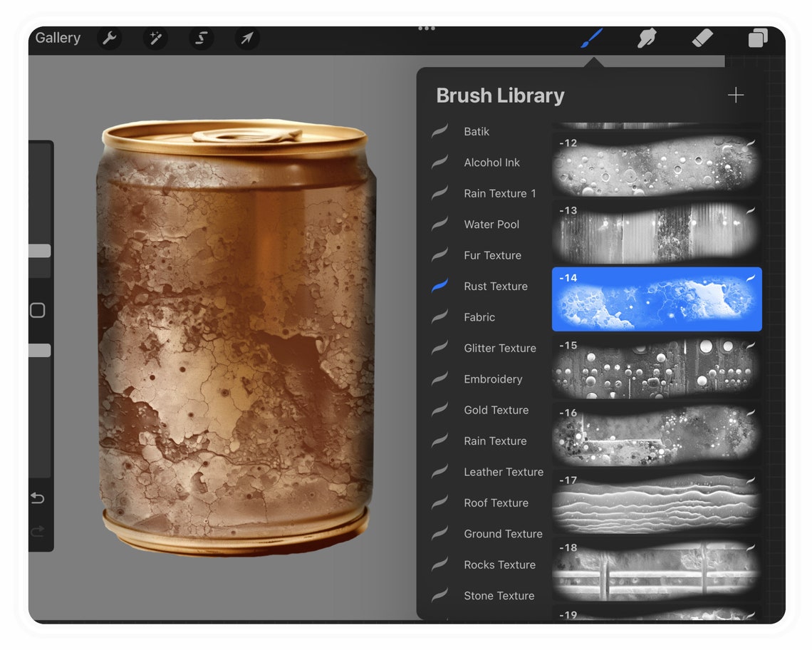This screenshot has width=812, height=650.
Task: Tap the square modify button between sidebar sliders
Action: [x=37, y=310]
